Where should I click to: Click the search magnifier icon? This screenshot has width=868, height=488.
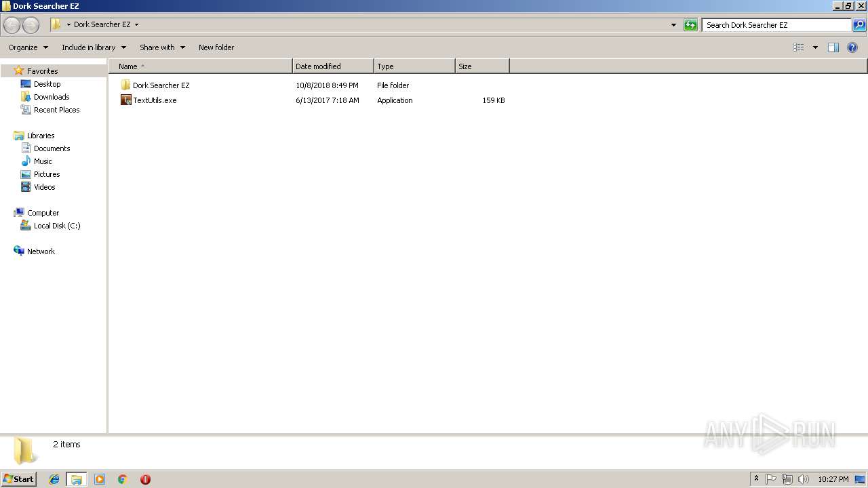(859, 25)
